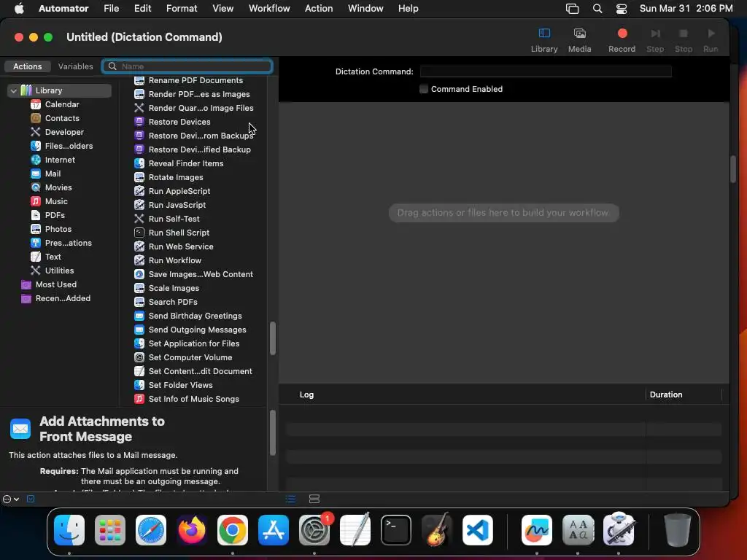The image size is (747, 560).
Task: Select the Mail category
Action: (53, 174)
